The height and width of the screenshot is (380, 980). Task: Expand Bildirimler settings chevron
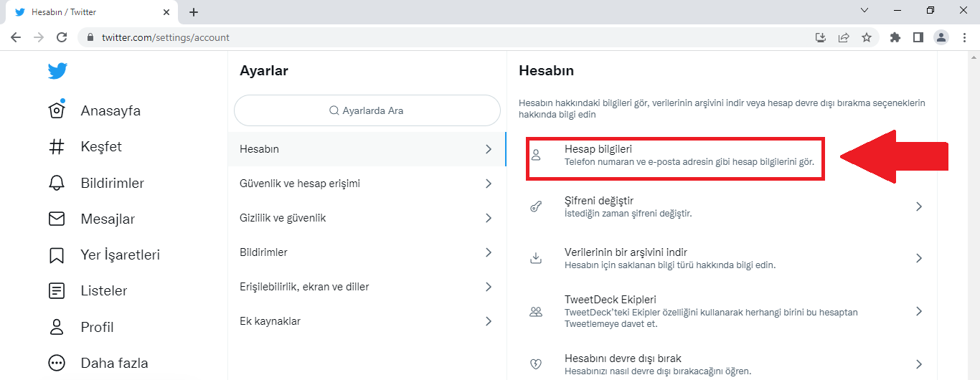(x=489, y=252)
